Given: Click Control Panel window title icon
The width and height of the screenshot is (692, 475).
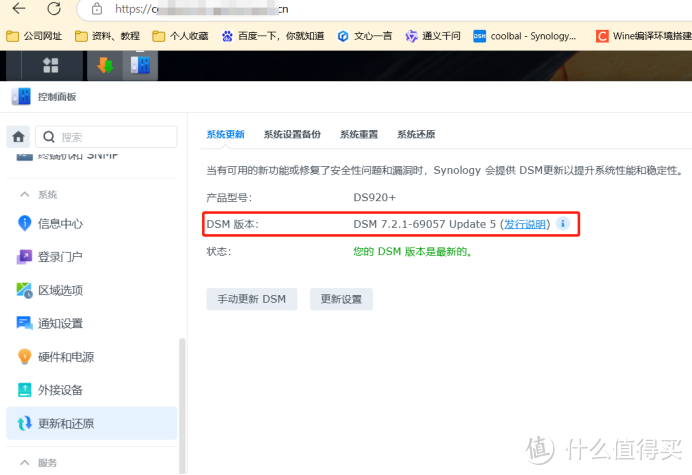Looking at the screenshot, I should (x=21, y=97).
